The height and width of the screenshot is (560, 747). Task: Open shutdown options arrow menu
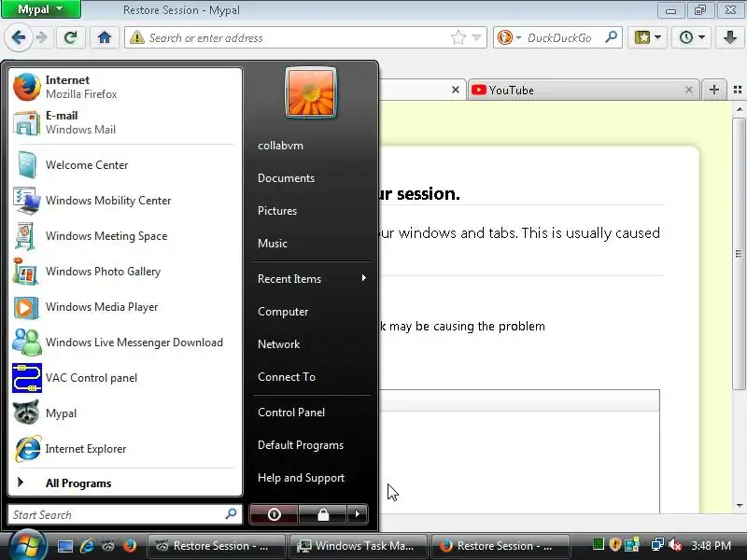pos(358,514)
